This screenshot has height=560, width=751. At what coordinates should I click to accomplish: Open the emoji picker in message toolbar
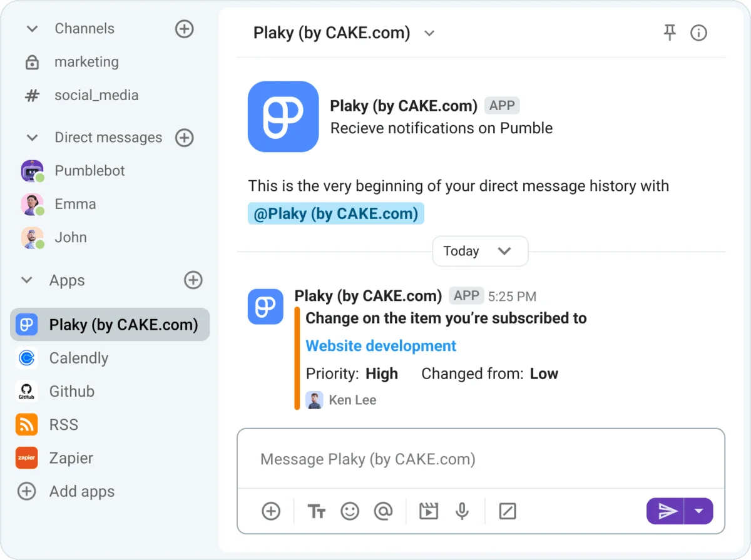350,511
